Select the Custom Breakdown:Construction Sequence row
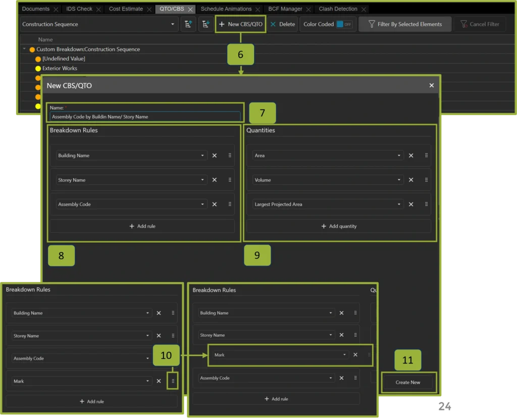This screenshot has width=517, height=420. 88,49
